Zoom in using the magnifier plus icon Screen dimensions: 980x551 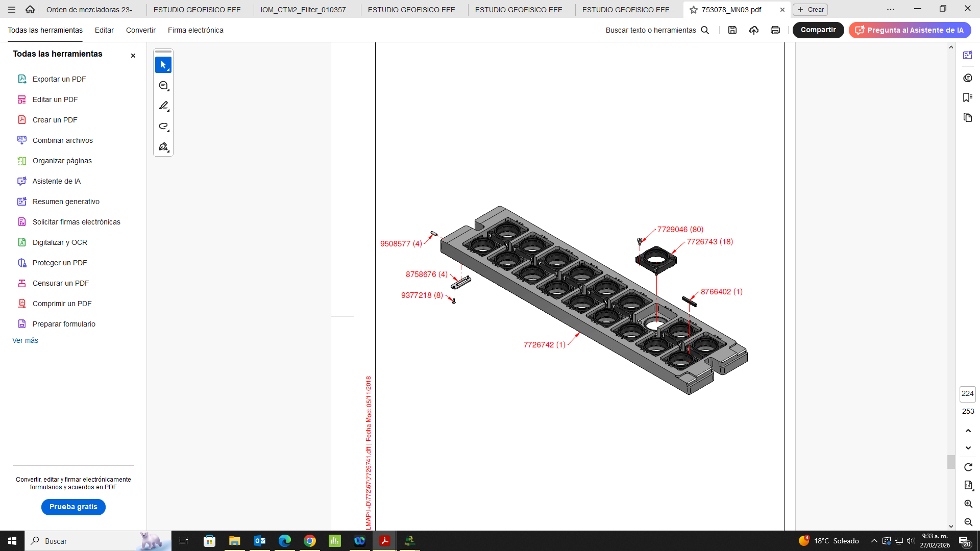(x=968, y=504)
